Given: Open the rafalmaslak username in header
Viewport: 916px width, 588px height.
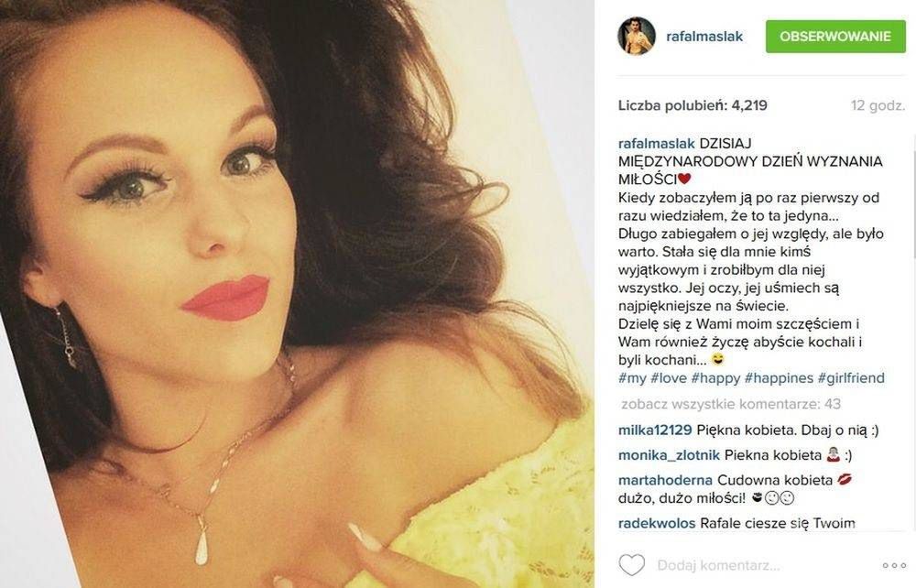Looking at the screenshot, I should pos(704,37).
